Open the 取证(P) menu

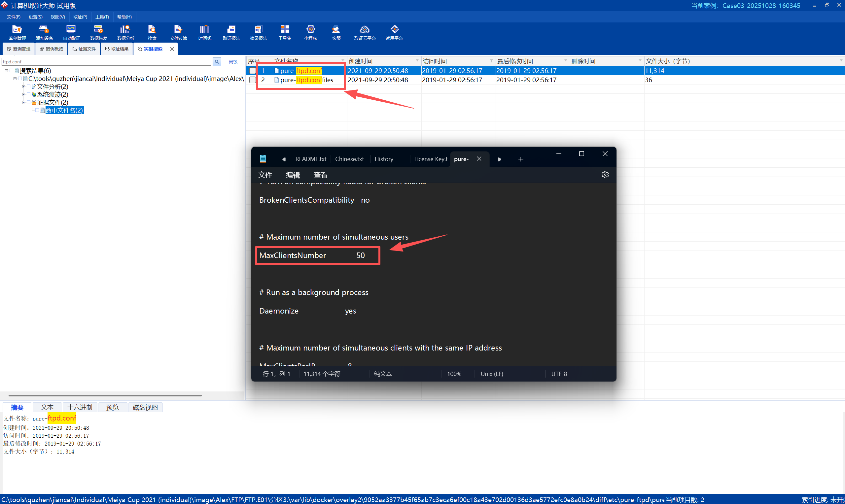coord(80,17)
